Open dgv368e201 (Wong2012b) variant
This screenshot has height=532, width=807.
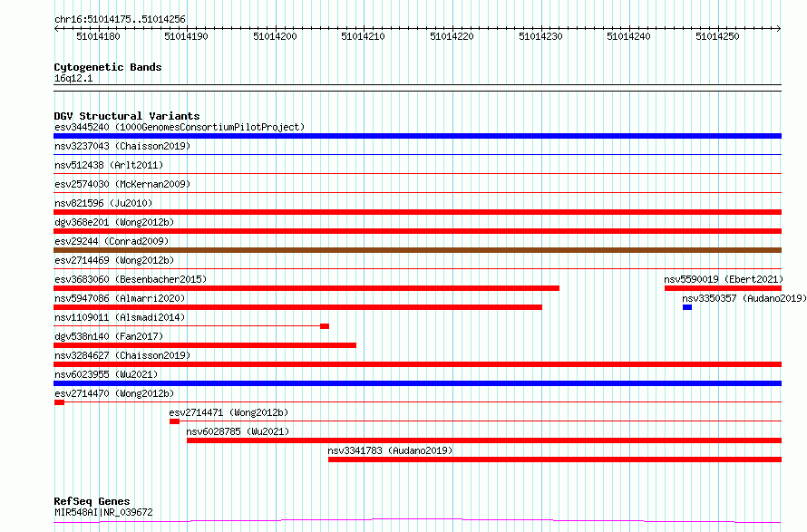click(114, 222)
